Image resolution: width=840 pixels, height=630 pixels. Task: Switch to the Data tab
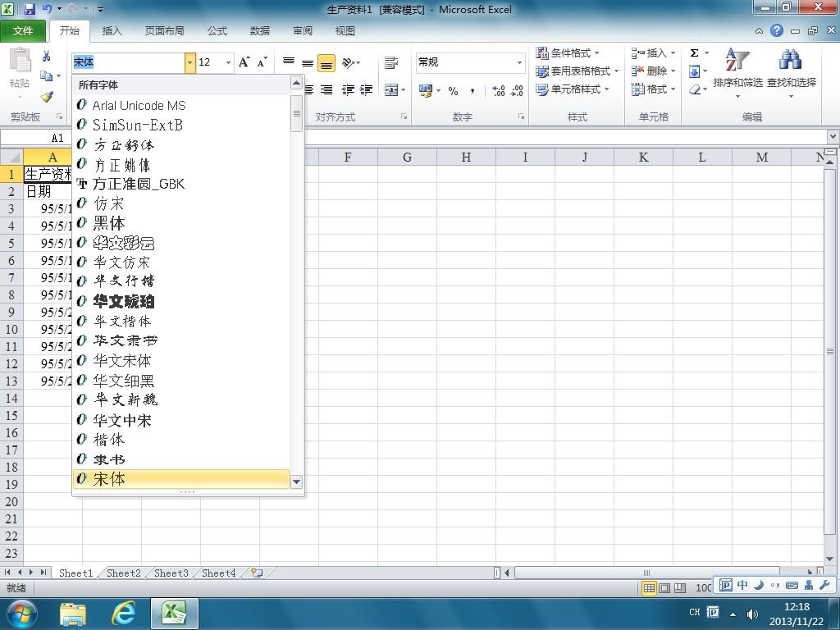pos(260,31)
